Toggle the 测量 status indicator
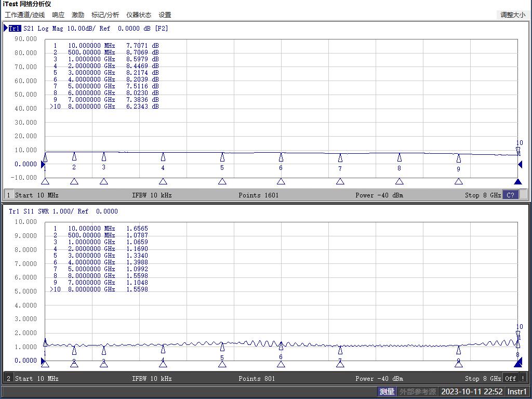This screenshot has height=399, width=532. coord(387,392)
